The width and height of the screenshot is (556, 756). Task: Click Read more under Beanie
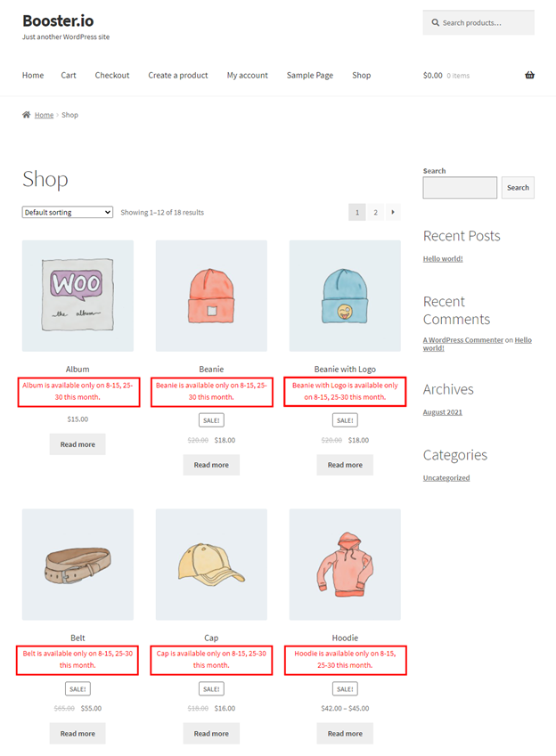(211, 465)
